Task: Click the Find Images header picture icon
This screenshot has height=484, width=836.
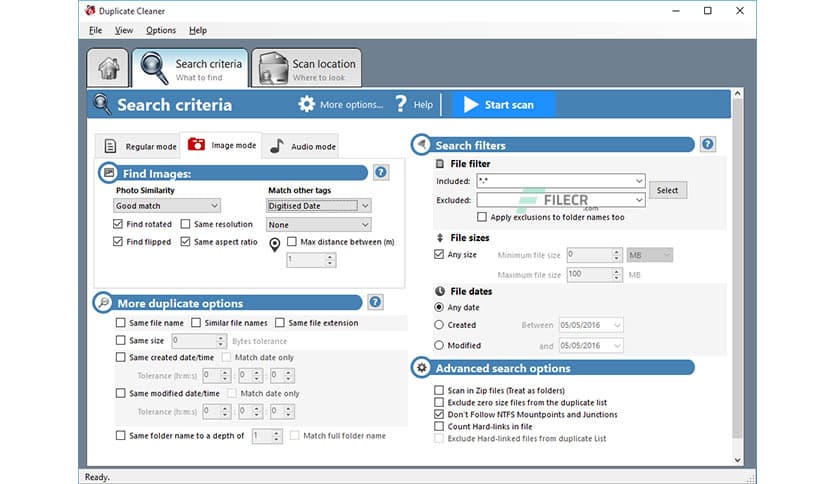Action: [x=109, y=173]
